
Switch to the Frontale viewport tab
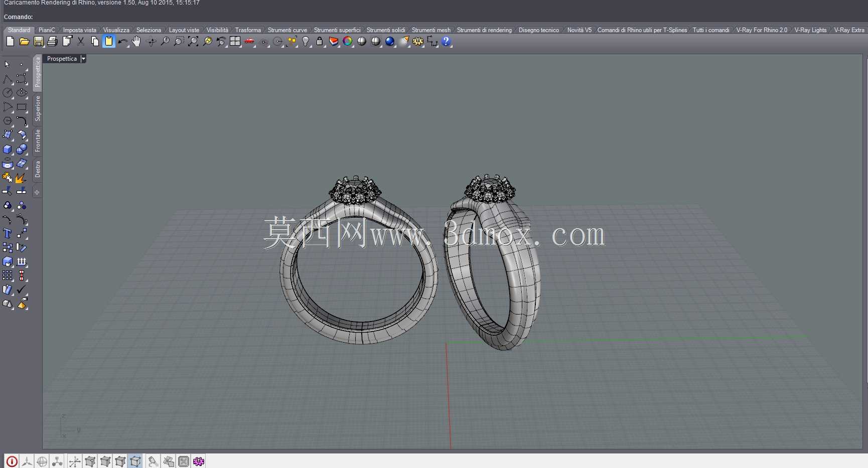click(37, 141)
